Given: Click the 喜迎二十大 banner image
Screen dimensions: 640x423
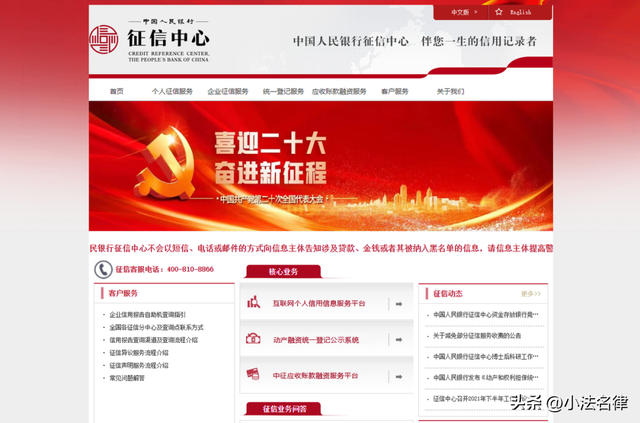Looking at the screenshot, I should point(321,166).
